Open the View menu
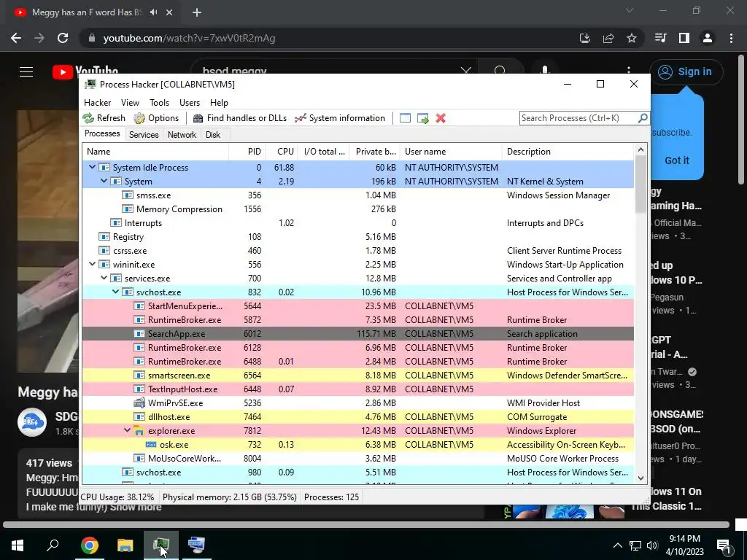The width and height of the screenshot is (747, 560). click(x=130, y=102)
